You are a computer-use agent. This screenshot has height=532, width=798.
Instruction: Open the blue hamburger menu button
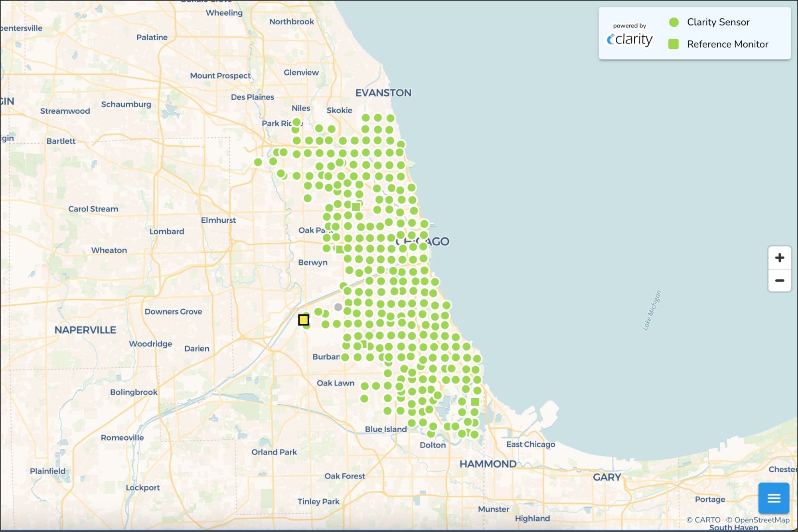pyautogui.click(x=774, y=498)
